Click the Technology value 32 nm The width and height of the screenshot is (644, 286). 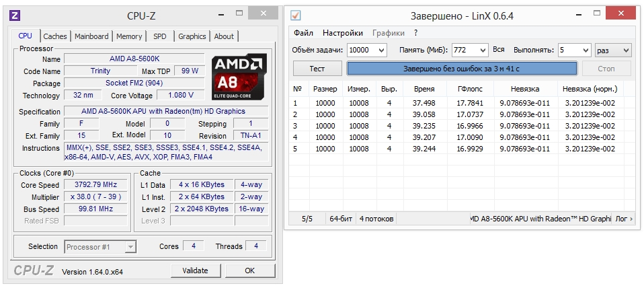point(83,95)
